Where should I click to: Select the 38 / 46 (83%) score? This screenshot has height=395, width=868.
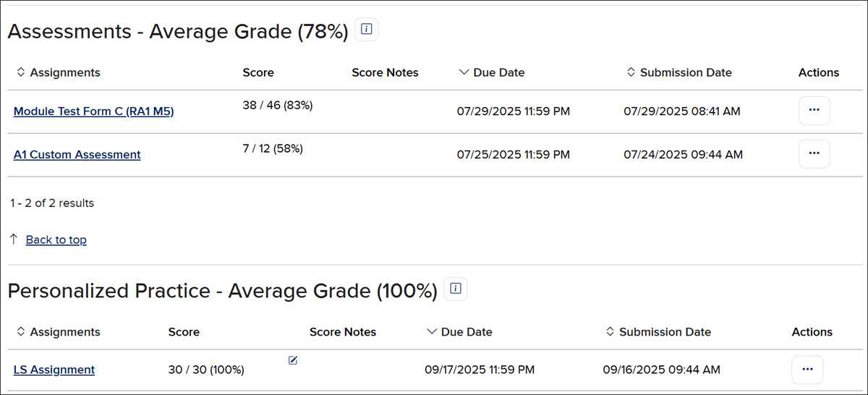278,105
